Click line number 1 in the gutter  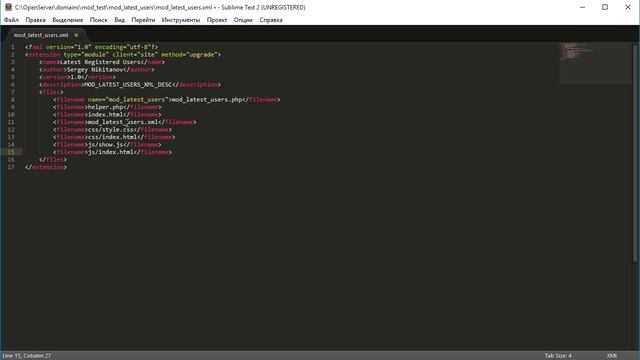coord(12,47)
